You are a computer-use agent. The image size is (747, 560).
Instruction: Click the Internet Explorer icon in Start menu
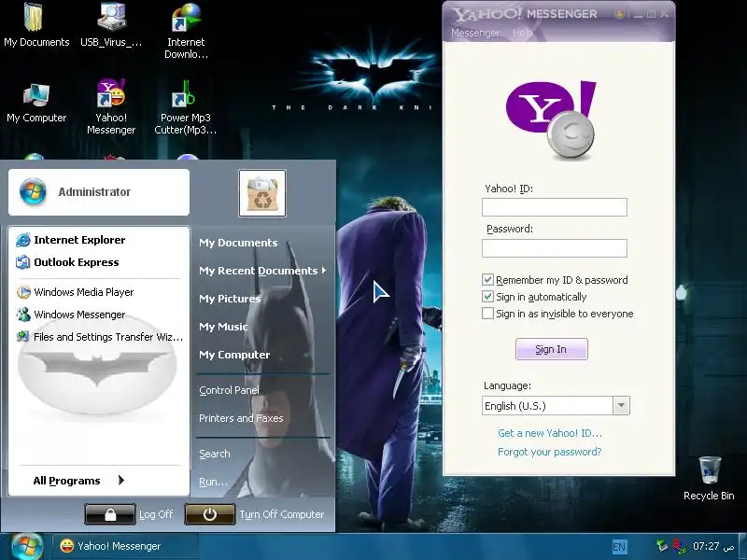tap(22, 240)
